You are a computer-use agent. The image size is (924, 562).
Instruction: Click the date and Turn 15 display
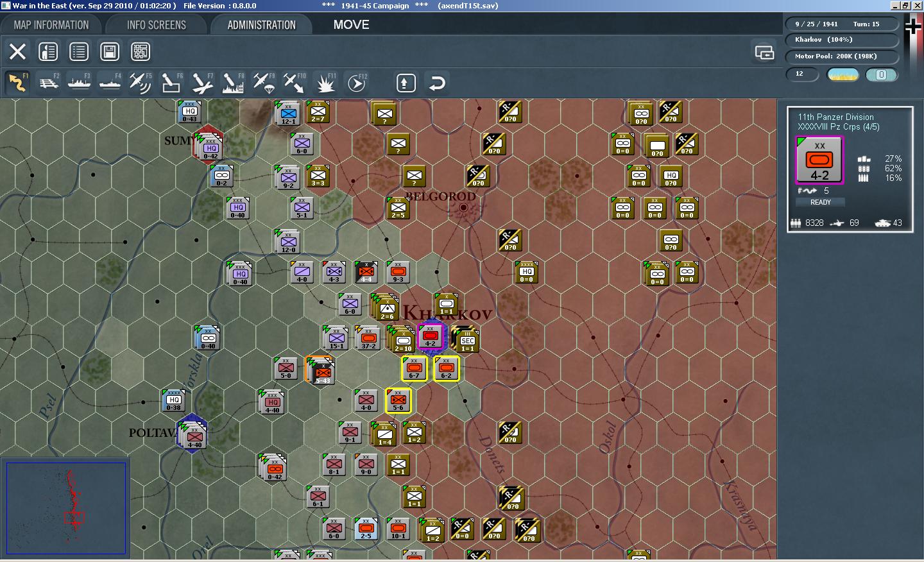point(841,24)
